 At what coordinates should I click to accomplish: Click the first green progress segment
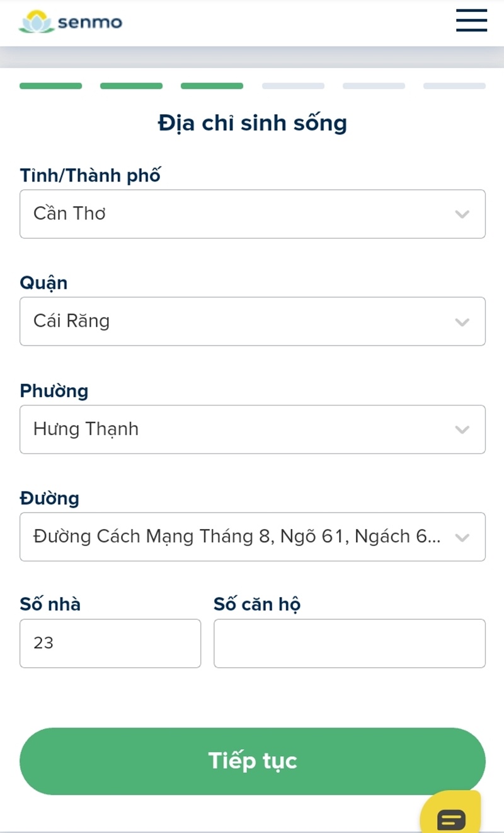pos(50,86)
